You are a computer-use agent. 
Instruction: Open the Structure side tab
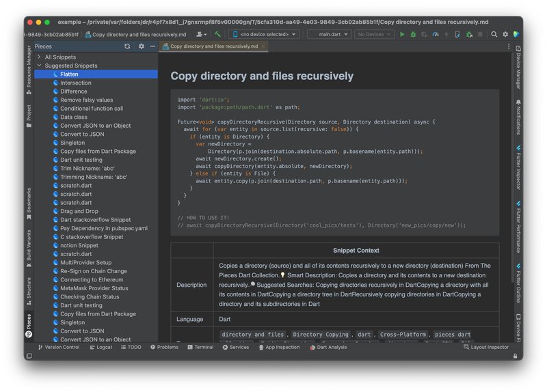(29, 292)
